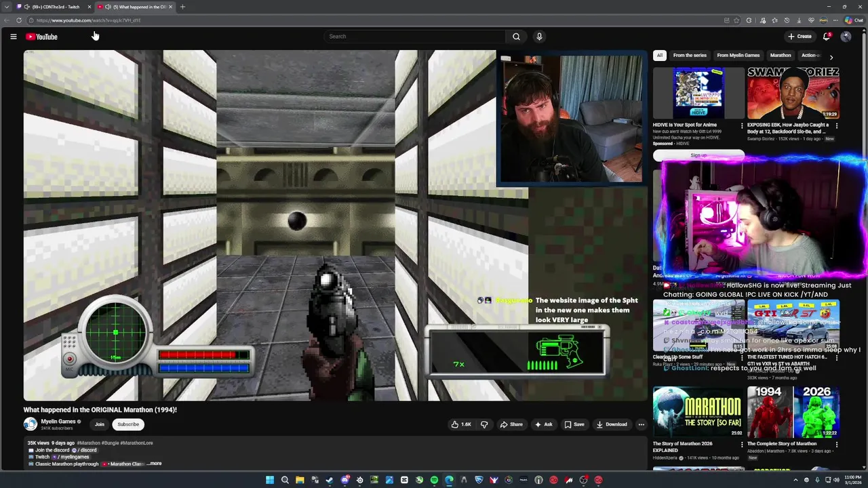Focus the YouTube search field

pyautogui.click(x=415, y=37)
